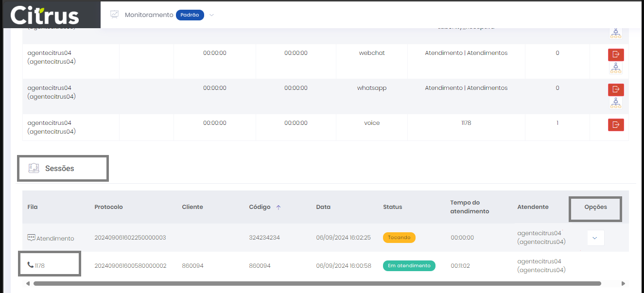Click the blue Padrão badge
This screenshot has width=644, height=293.
tap(190, 15)
